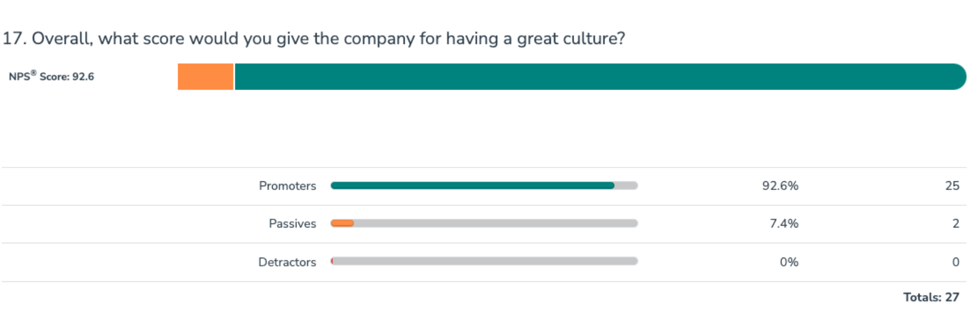
Task: Click the Passives orange progress bar
Action: (x=342, y=223)
